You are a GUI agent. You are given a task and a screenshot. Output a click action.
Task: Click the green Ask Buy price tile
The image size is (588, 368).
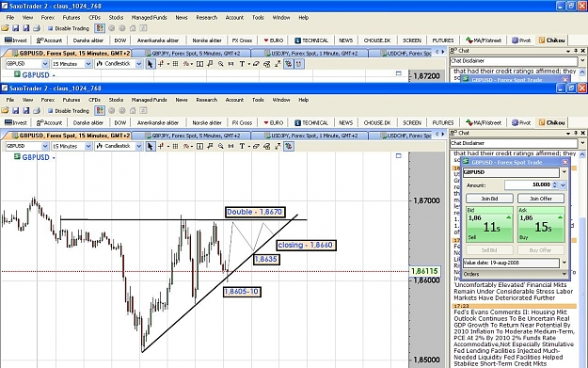pos(541,224)
